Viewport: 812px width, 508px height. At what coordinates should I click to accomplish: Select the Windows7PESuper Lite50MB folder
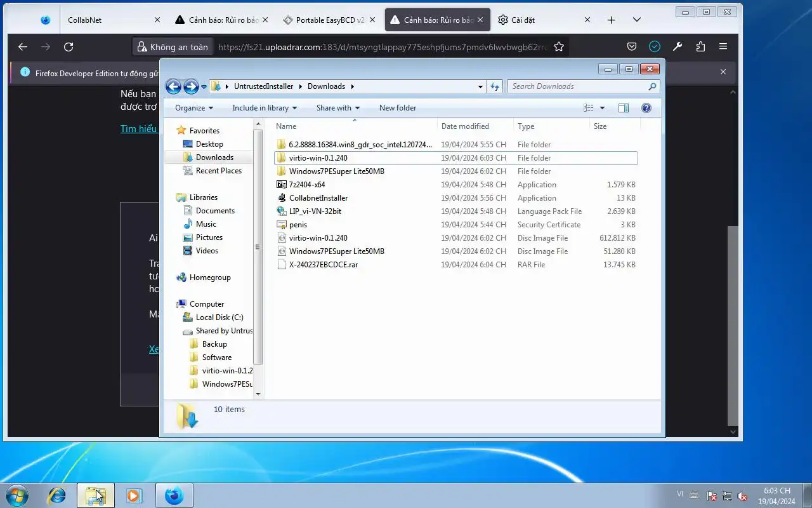pos(455,171)
